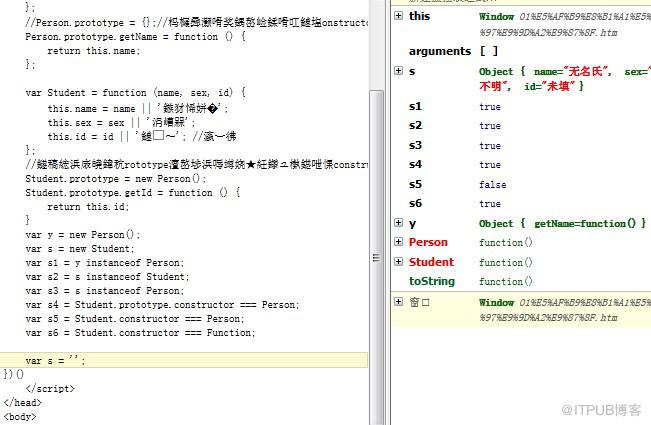Click the line starting 'this.id = id ||'
This screenshot has height=425, width=651.
tap(142, 137)
